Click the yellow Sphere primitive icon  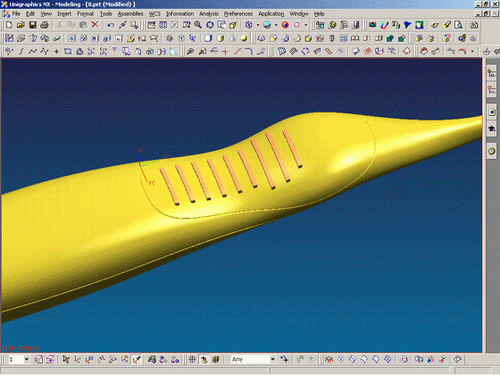[x=244, y=38]
